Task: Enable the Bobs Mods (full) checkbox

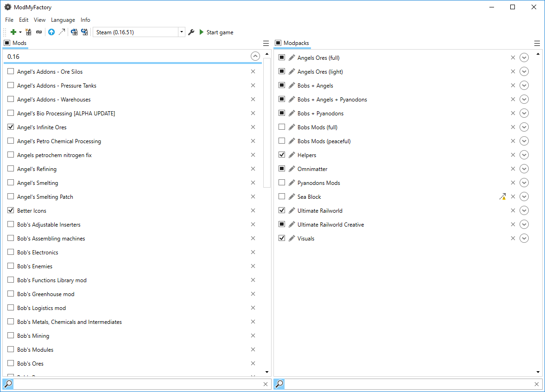Action: pos(282,127)
